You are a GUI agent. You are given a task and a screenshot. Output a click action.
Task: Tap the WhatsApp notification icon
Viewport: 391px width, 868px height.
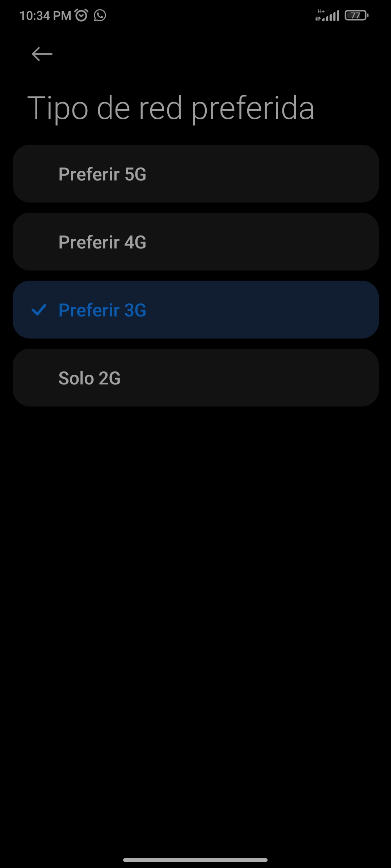(x=100, y=15)
